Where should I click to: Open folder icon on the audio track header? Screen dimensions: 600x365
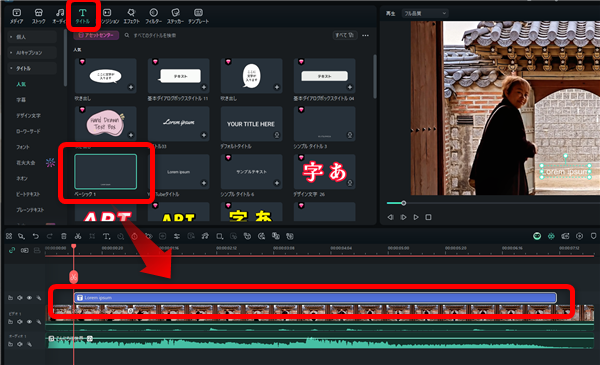[x=10, y=344]
